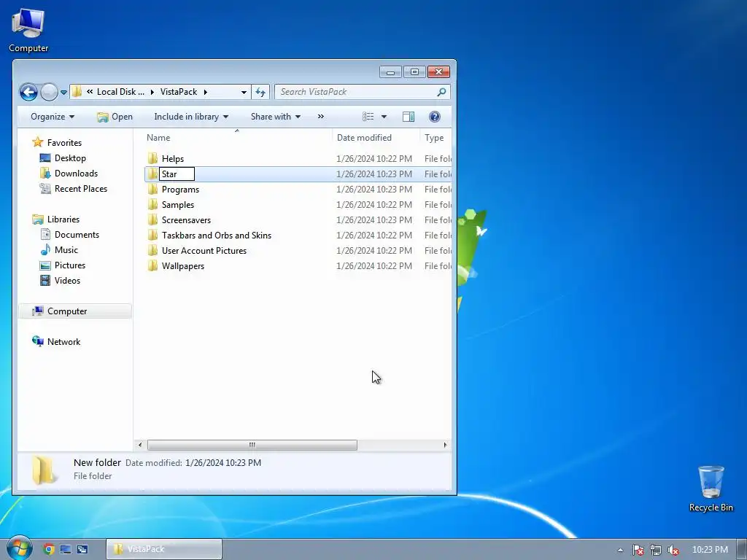The image size is (747, 560).
Task: Open the Windows Start menu orb
Action: point(19,548)
